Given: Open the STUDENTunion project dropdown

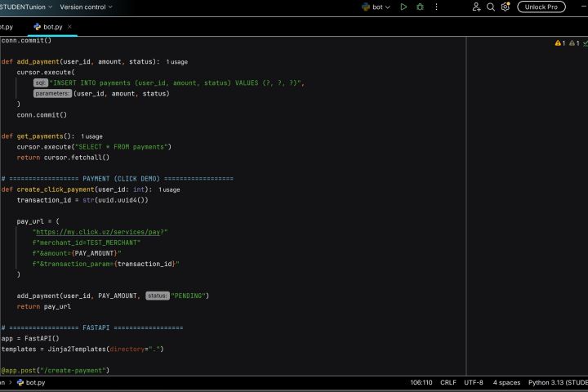Looking at the screenshot, I should (25, 7).
